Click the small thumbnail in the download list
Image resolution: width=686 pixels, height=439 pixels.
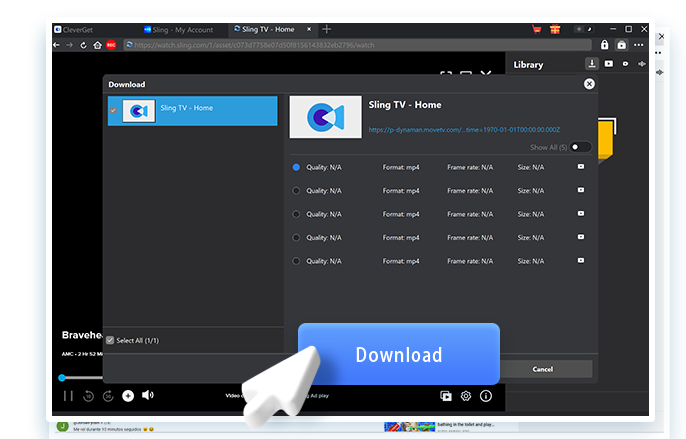tap(139, 111)
